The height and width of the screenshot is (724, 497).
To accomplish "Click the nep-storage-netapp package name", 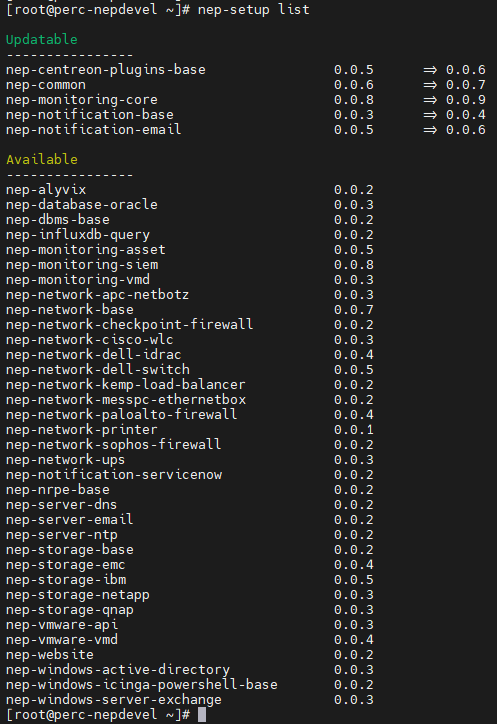I will pos(78,595).
